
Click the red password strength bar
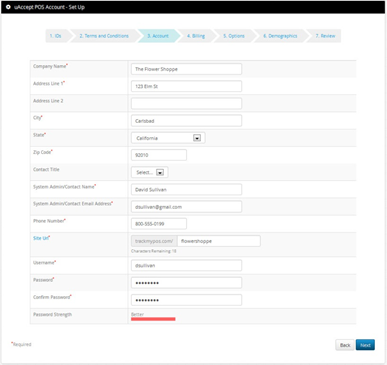click(153, 319)
